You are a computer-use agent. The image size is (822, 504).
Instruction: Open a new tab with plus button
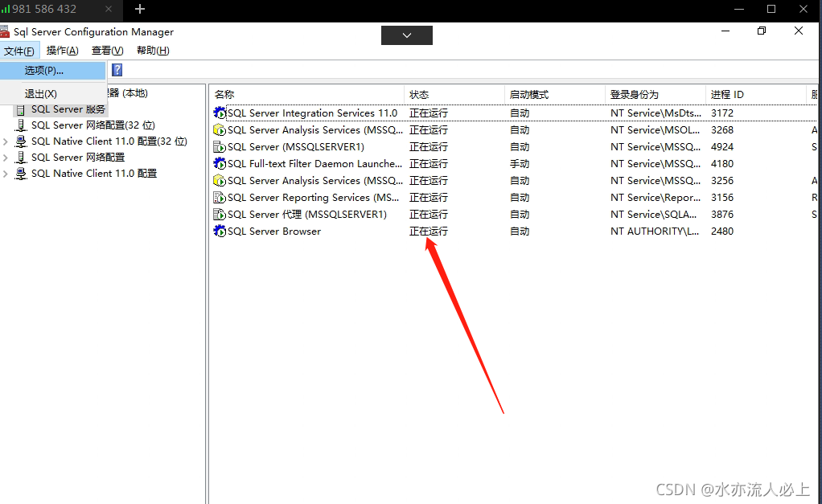click(x=139, y=9)
